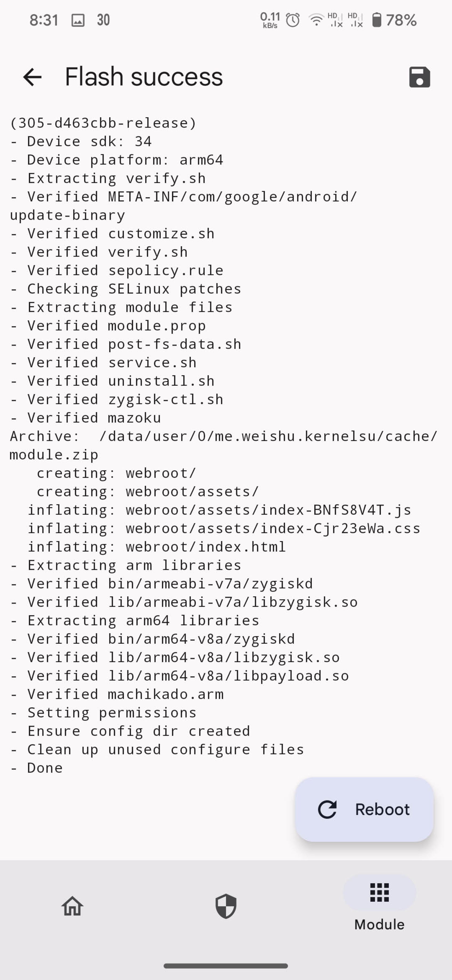Tap the "Verified mazoku" log line

coord(85,418)
